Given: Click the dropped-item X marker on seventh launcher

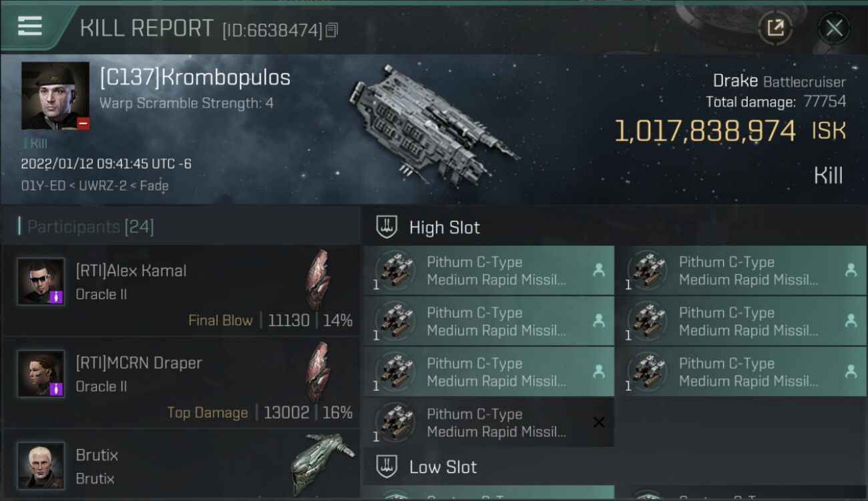Looking at the screenshot, I should (599, 422).
